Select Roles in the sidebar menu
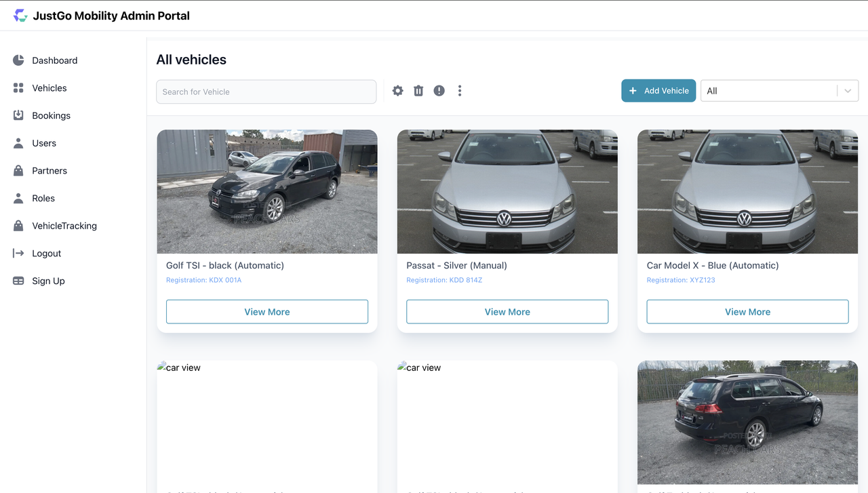The height and width of the screenshot is (493, 868). (18, 198)
